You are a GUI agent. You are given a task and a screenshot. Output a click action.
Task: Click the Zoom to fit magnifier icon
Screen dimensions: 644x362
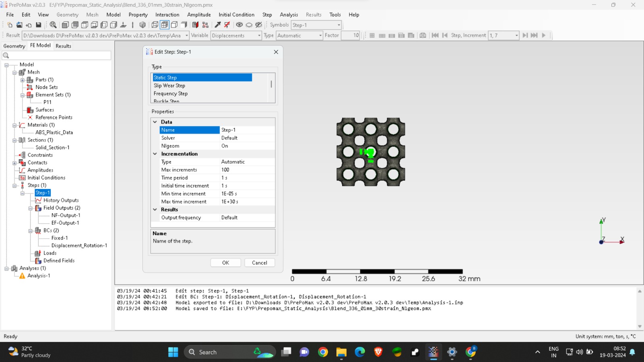tap(53, 25)
